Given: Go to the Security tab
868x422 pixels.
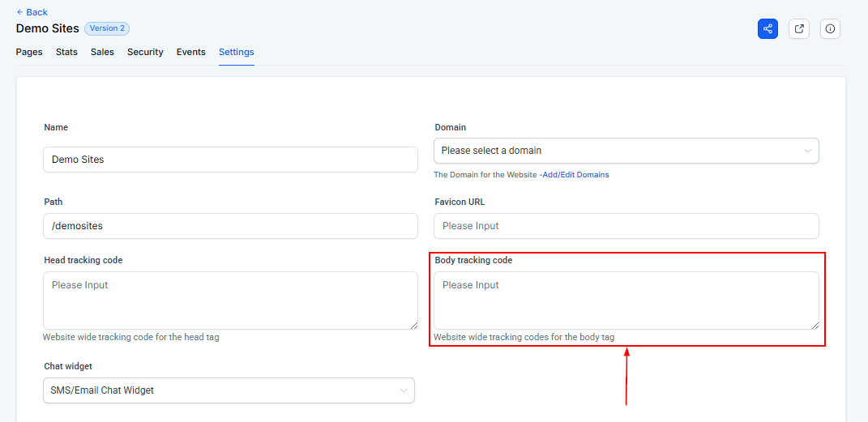Looking at the screenshot, I should pyautogui.click(x=145, y=52).
